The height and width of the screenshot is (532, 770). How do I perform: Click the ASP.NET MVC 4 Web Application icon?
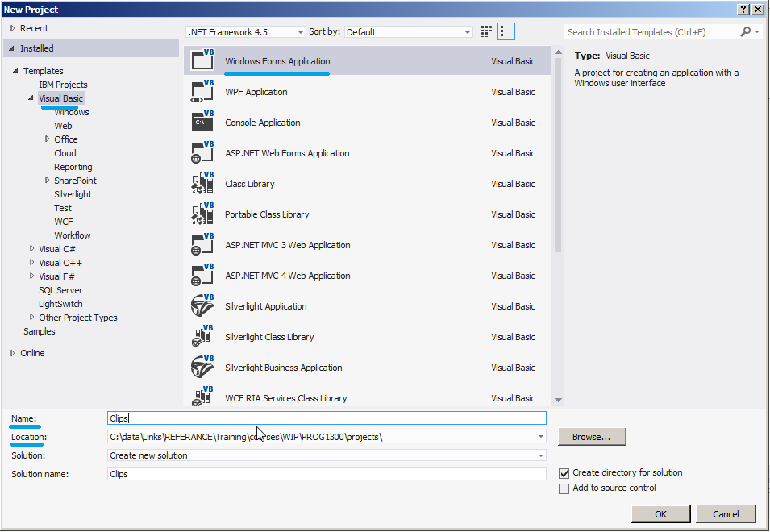pyautogui.click(x=202, y=276)
